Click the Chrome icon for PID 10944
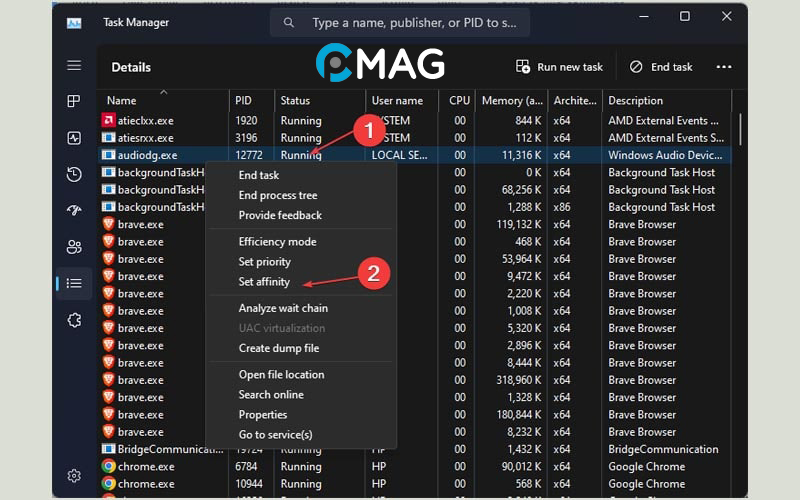Image resolution: width=800 pixels, height=500 pixels. (108, 483)
